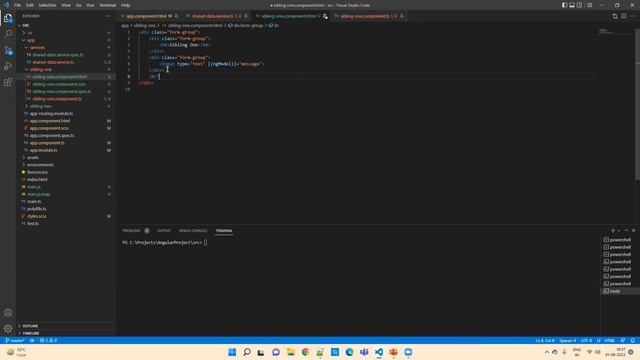Open shared-data.service.spec.ts in the explorer
Image resolution: width=640 pixels, height=360 pixels.
point(58,55)
